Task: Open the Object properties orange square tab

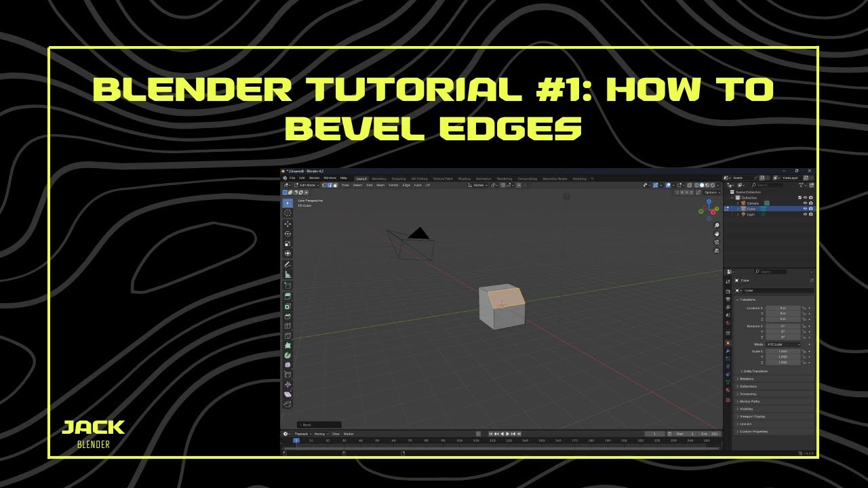Action: [x=728, y=343]
